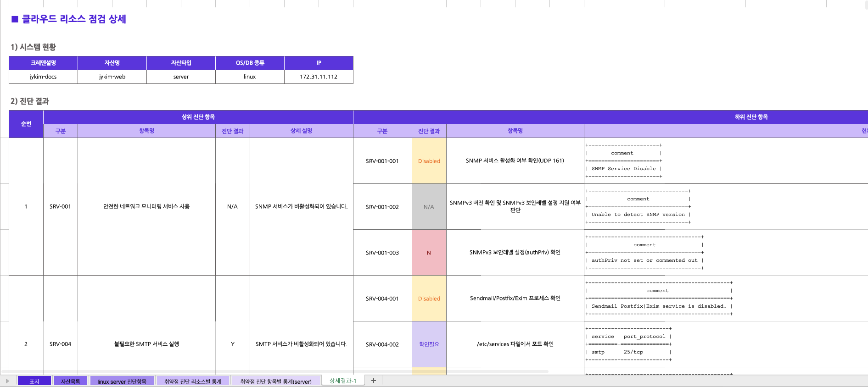Go to linux server 진단항목 tab
The image size is (868, 387).
coord(122,381)
